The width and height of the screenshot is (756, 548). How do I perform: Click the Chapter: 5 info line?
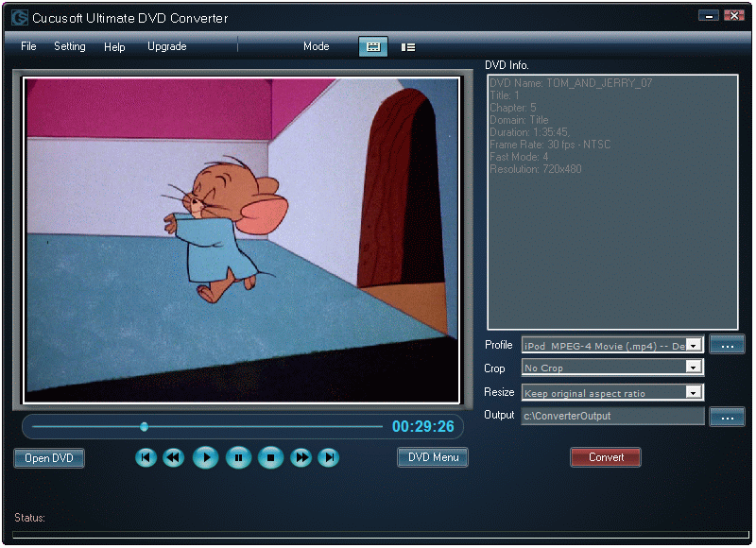(512, 108)
